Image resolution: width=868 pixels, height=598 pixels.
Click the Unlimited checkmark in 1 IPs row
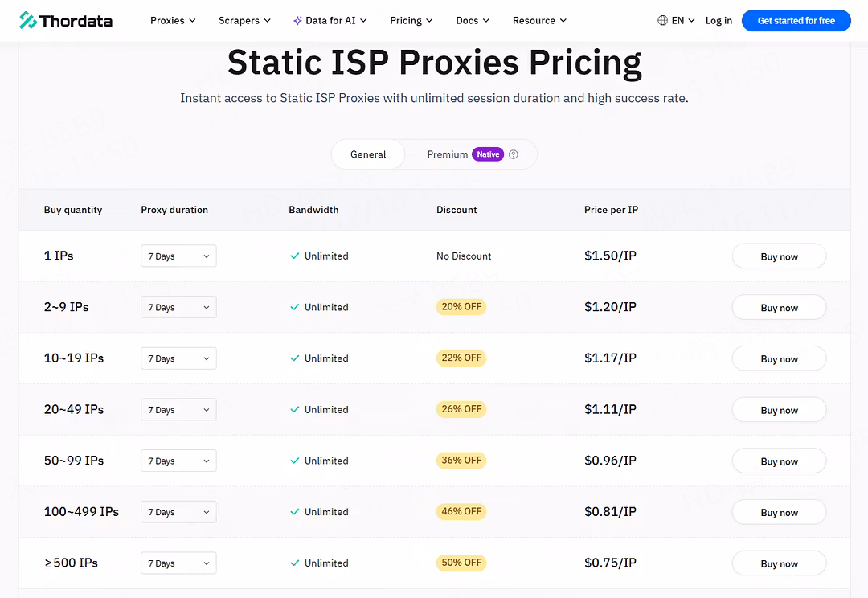coord(295,256)
